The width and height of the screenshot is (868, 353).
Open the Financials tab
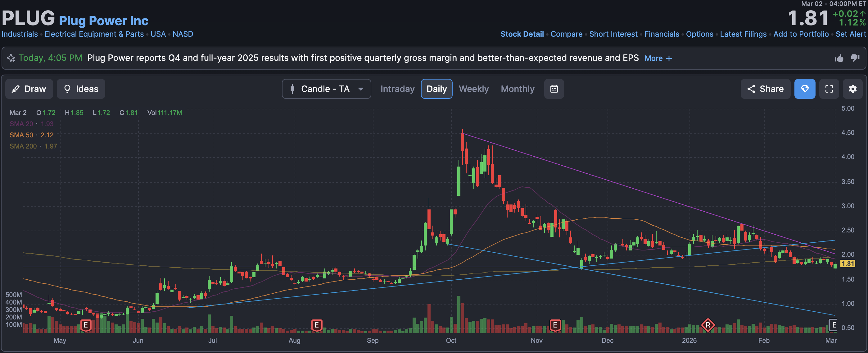click(662, 34)
